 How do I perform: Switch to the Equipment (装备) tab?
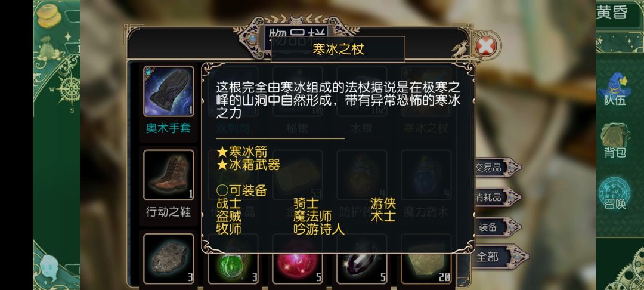pyautogui.click(x=496, y=227)
